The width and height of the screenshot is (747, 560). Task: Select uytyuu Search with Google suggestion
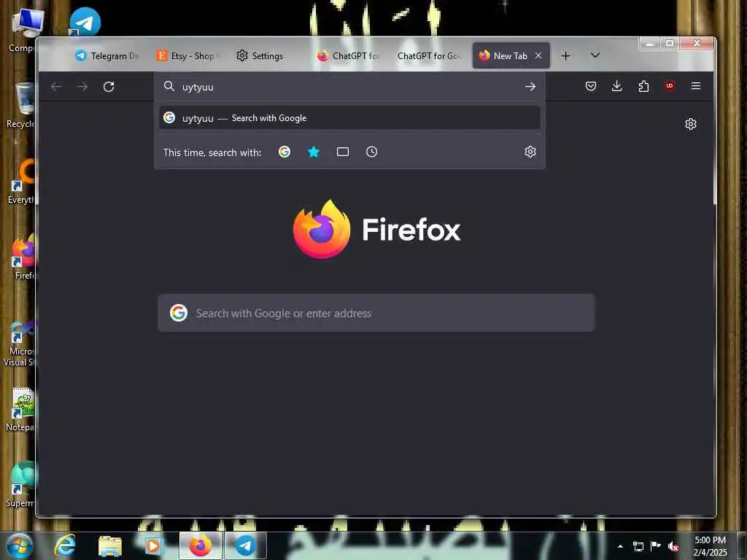349,117
